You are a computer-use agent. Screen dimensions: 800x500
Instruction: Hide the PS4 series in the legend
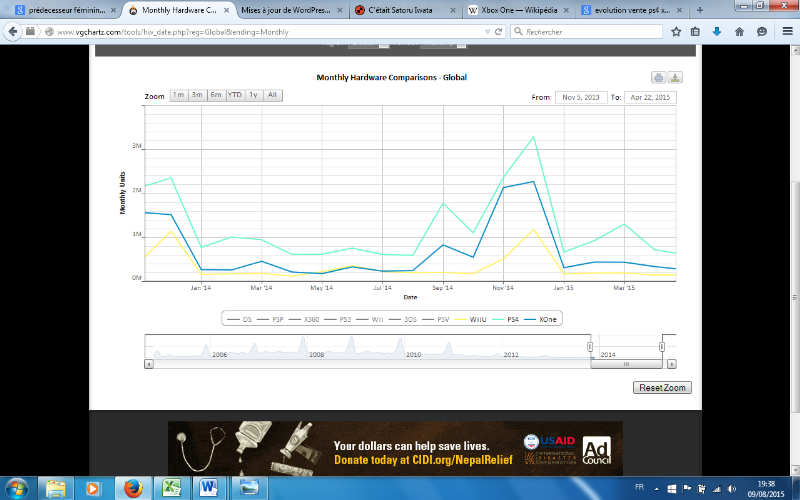tap(505, 319)
